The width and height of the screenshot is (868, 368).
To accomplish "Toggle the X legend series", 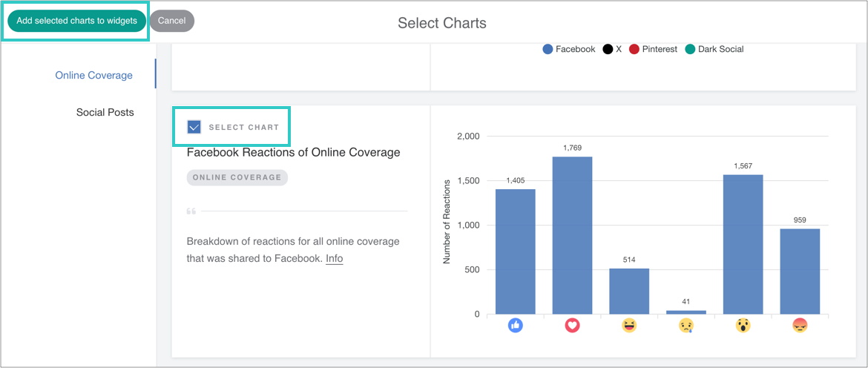I will tap(613, 49).
